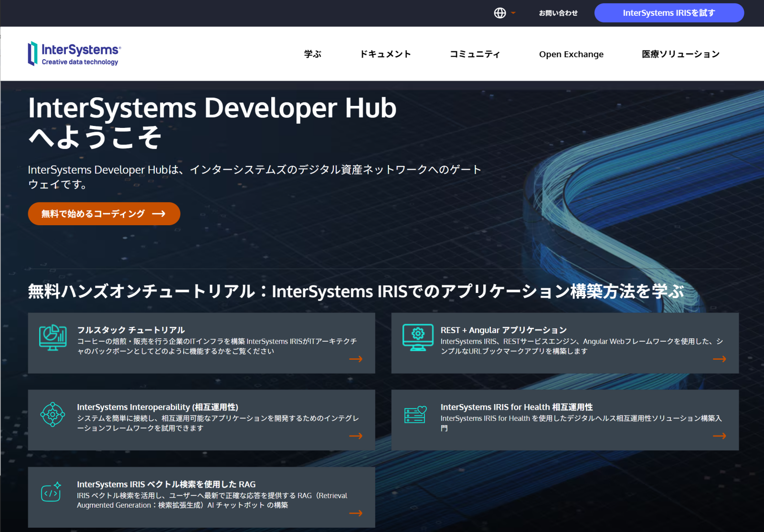The height and width of the screenshot is (532, 764).
Task: Click the InterSystems logo
Action: 74,53
